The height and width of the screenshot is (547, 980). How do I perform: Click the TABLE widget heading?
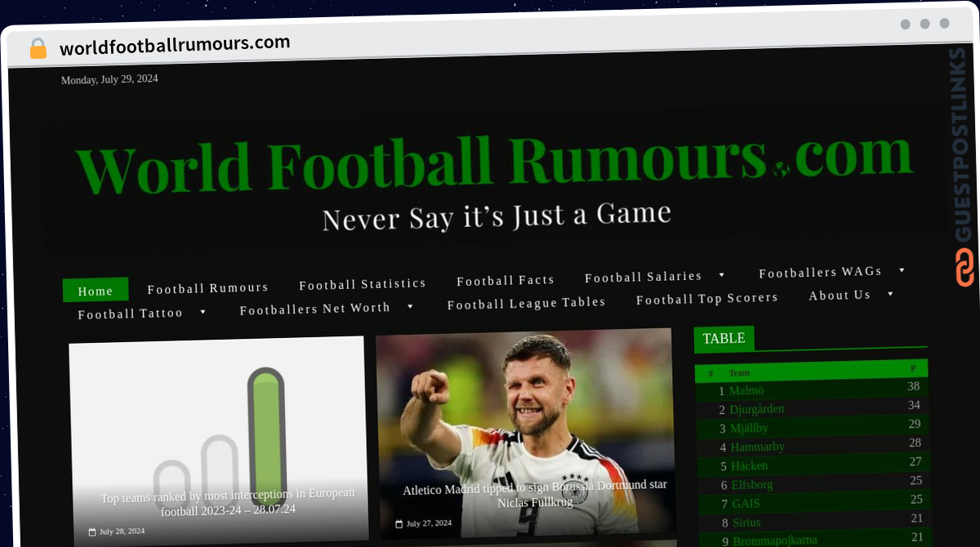(x=724, y=338)
